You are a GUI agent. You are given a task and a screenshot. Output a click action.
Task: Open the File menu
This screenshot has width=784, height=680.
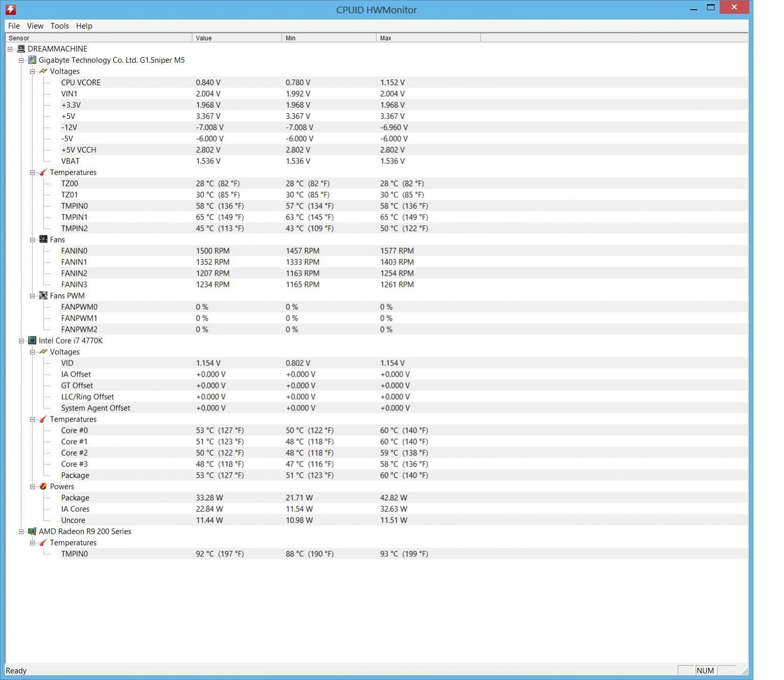14,26
